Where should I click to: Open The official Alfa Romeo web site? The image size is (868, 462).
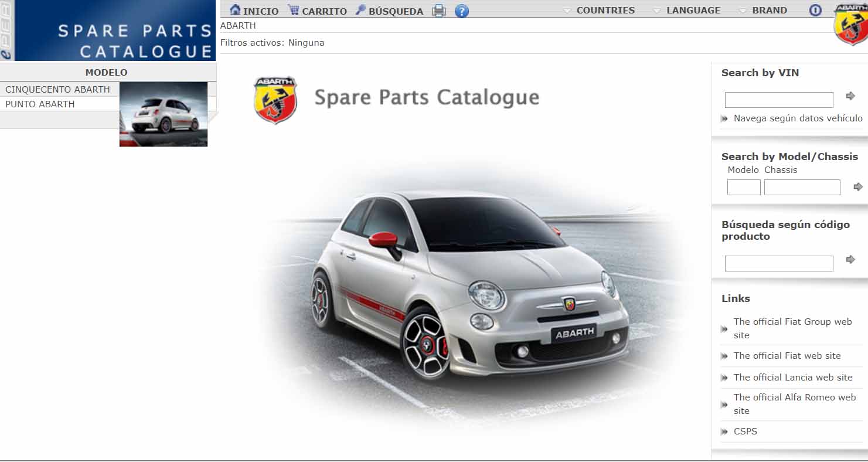point(795,404)
